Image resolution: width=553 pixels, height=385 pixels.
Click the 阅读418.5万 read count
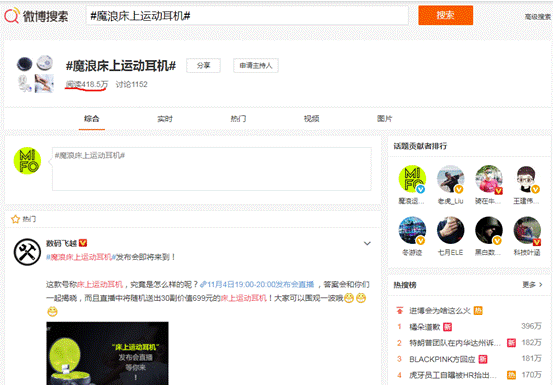pos(87,84)
